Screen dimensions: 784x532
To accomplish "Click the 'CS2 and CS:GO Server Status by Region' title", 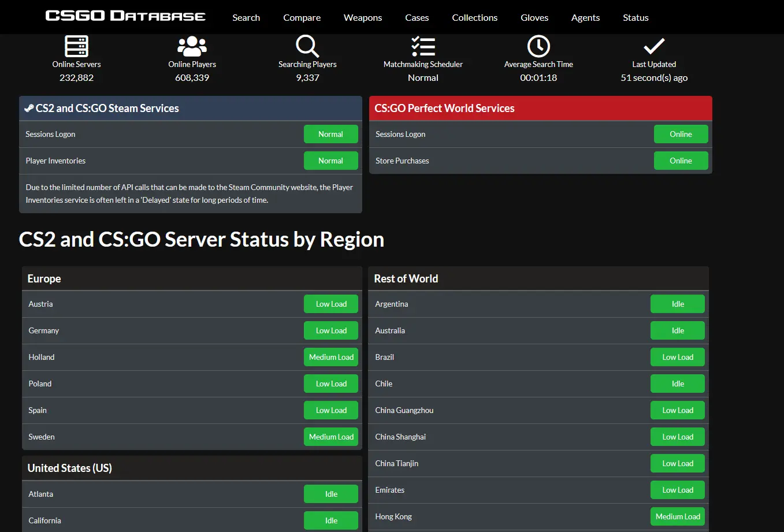I will pyautogui.click(x=202, y=239).
